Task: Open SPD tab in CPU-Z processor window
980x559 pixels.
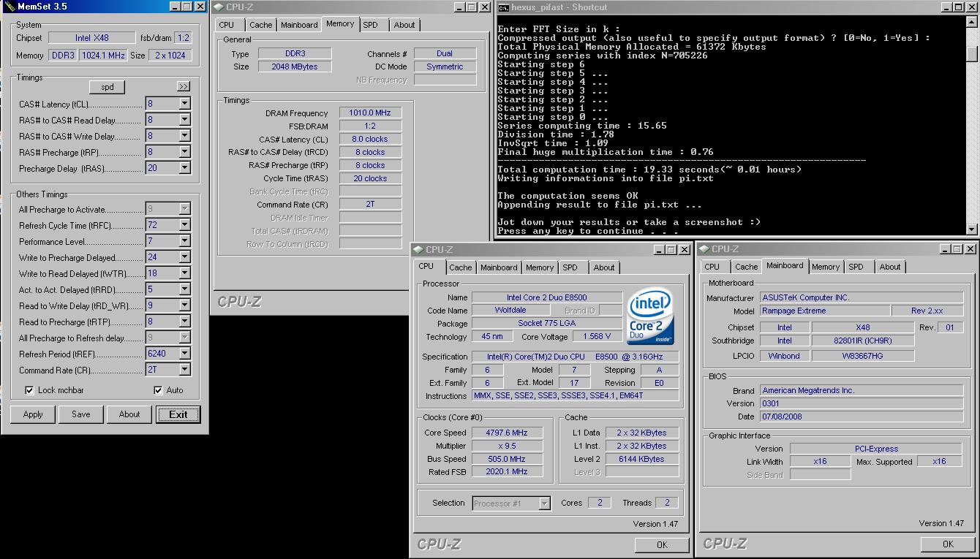Action: [570, 267]
